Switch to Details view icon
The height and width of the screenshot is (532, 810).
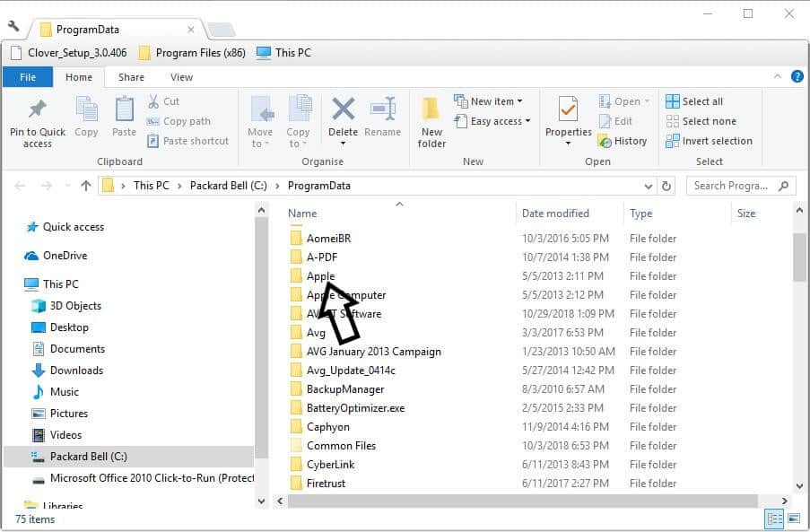pos(775,518)
